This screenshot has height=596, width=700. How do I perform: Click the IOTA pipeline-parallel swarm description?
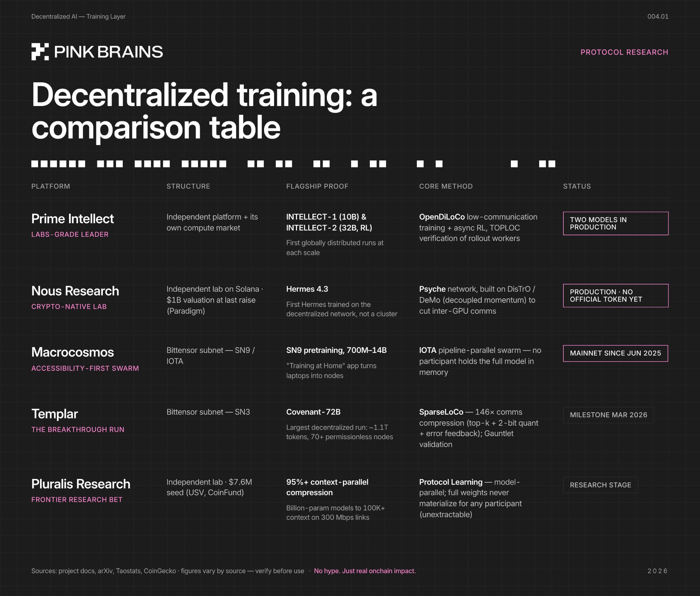[x=480, y=361]
